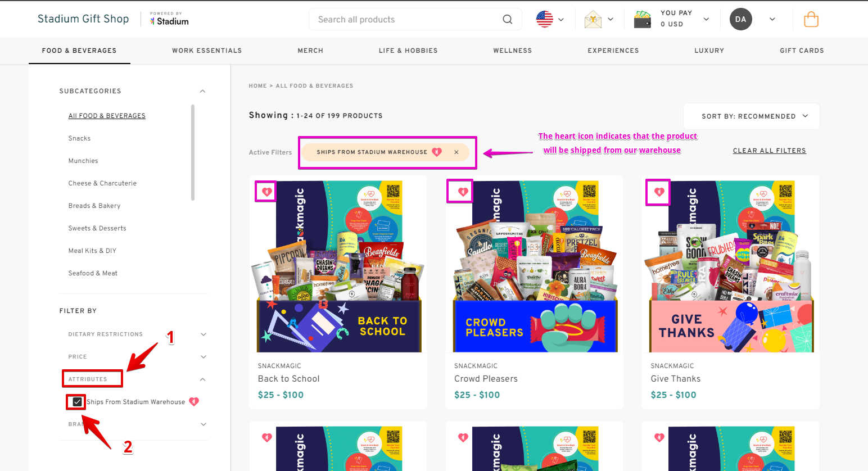Click the Powered by Stadium logo

coord(169,19)
